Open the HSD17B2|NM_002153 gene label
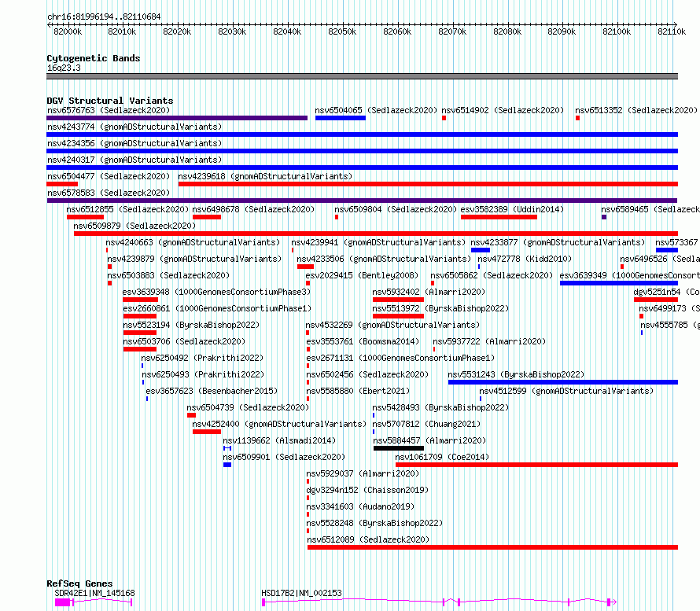The width and height of the screenshot is (700, 611). click(x=301, y=593)
